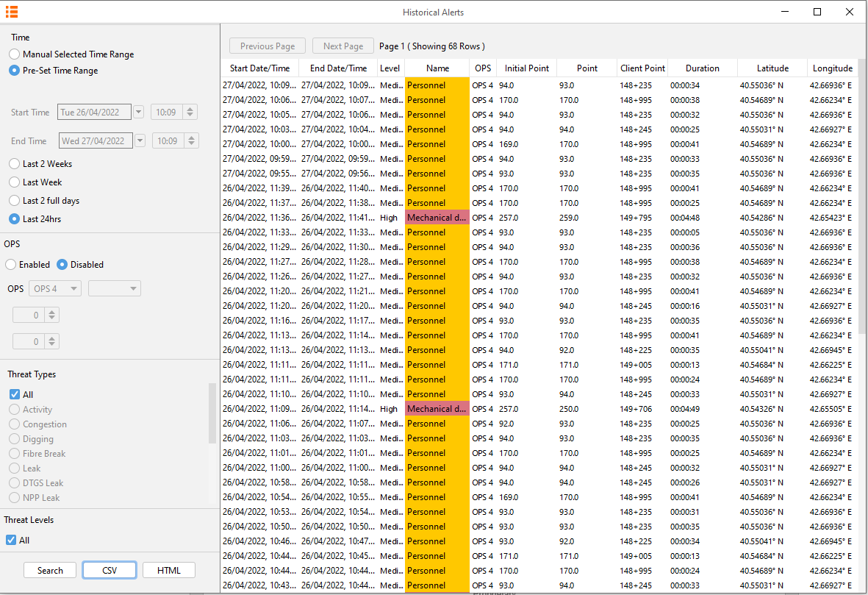Image resolution: width=868 pixels, height=595 pixels.
Task: Export results with the CSV button
Action: point(110,571)
